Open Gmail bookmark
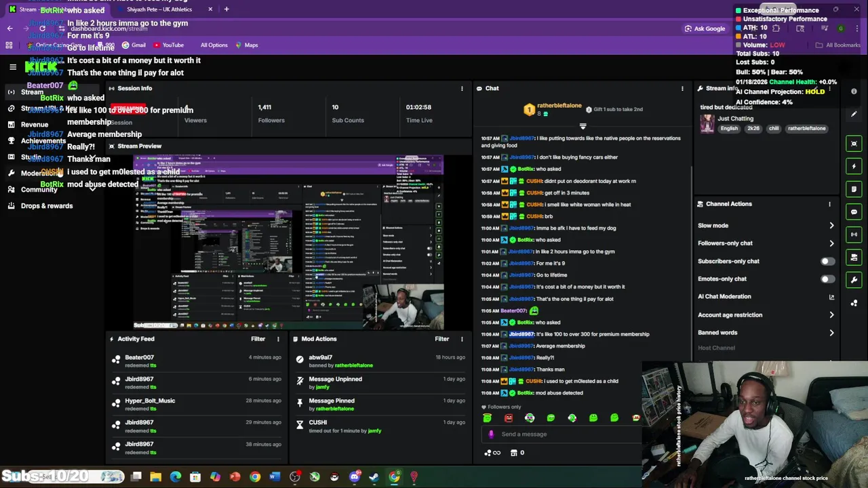The height and width of the screenshot is (488, 868). point(134,45)
